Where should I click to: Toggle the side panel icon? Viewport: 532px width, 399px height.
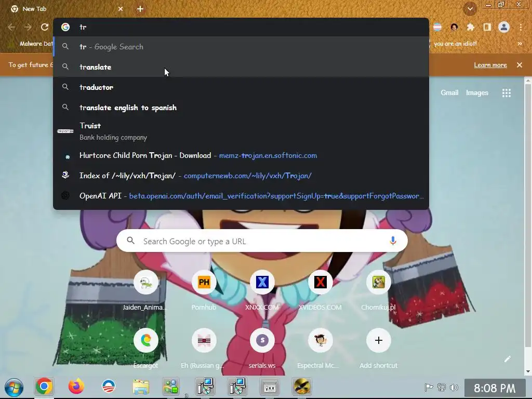tap(487, 27)
